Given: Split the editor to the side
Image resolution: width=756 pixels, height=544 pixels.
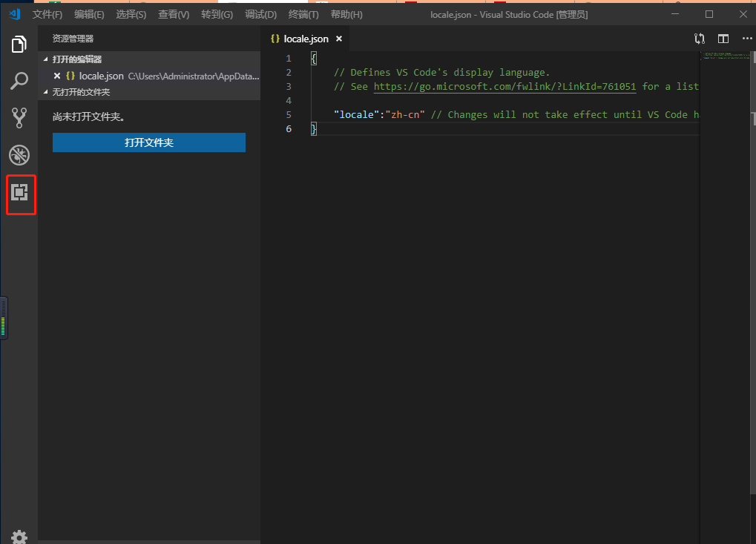Looking at the screenshot, I should tap(723, 39).
